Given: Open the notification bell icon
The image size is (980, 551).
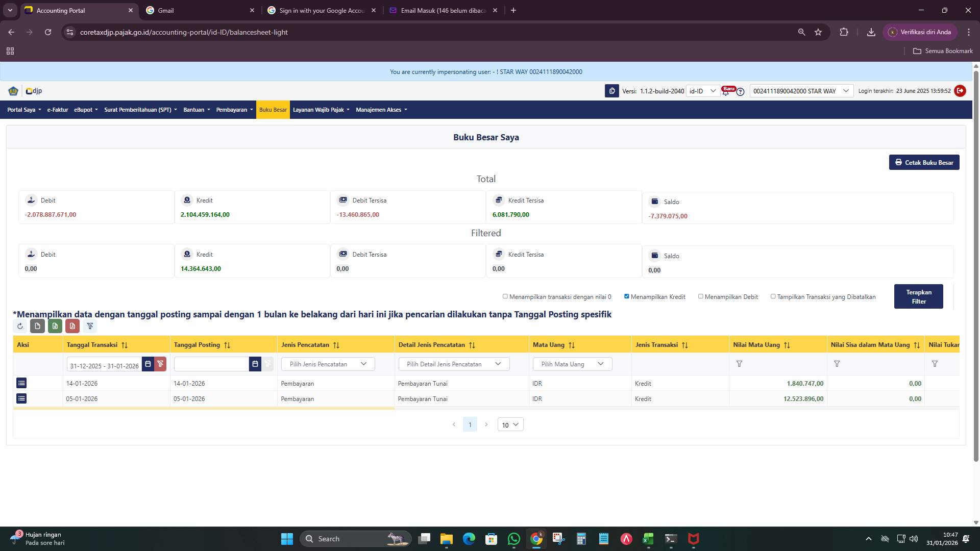Looking at the screenshot, I should 727,92.
